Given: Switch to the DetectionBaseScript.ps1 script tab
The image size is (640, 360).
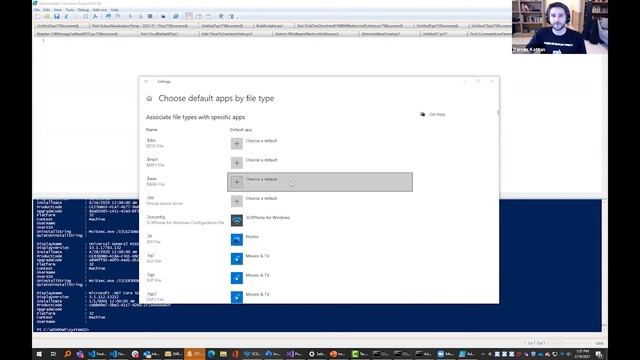Looking at the screenshot, I should coord(389,34).
